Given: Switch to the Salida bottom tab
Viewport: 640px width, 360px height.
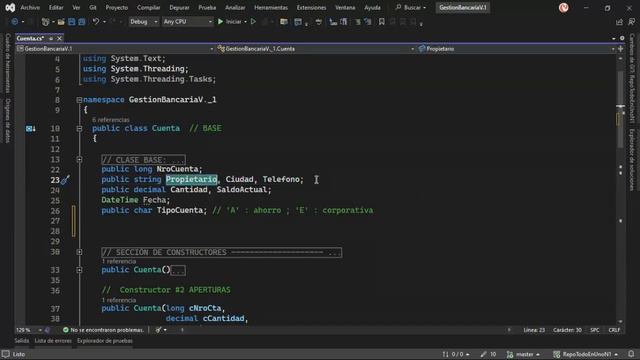Looking at the screenshot, I should pos(22,341).
